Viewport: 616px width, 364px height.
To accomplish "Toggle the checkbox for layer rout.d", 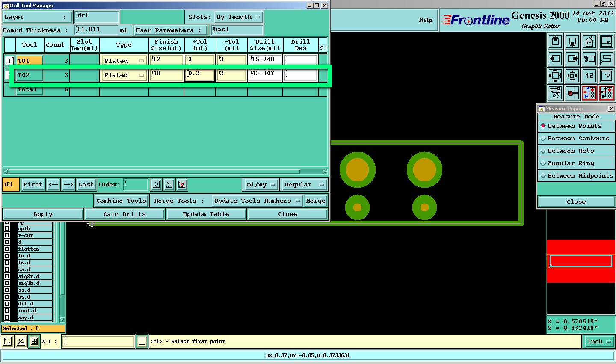I will click(x=7, y=311).
